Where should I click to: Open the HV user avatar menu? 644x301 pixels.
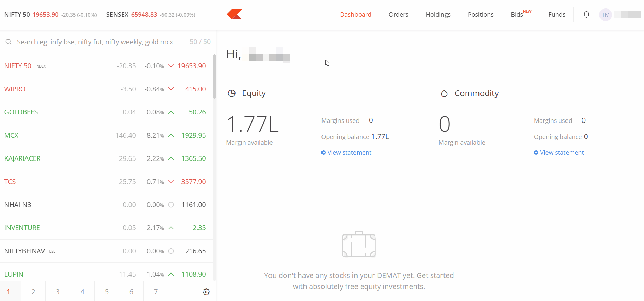pyautogui.click(x=606, y=15)
